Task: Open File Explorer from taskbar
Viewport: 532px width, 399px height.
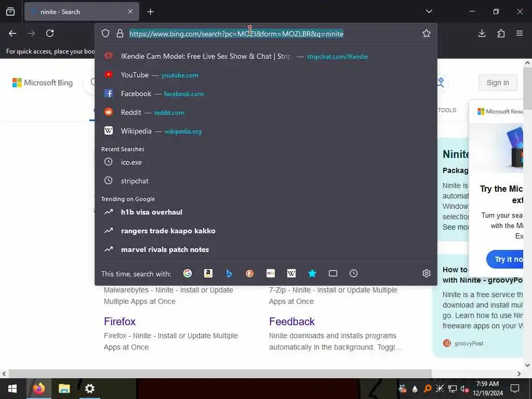Action: pos(64,389)
